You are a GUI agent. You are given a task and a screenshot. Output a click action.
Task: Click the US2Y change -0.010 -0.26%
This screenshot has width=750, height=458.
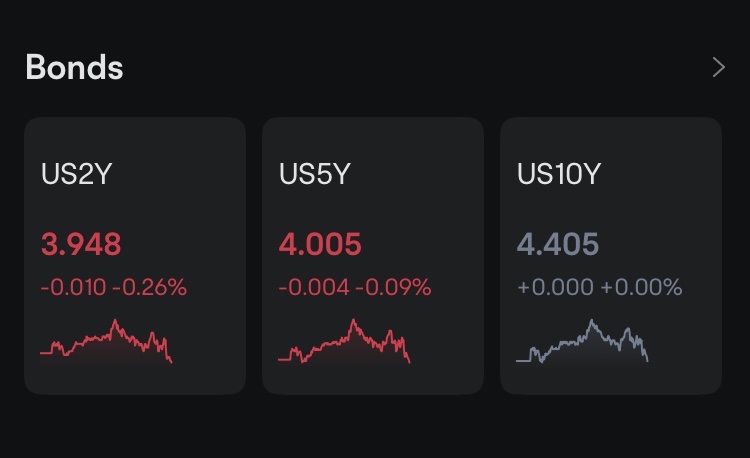[114, 287]
